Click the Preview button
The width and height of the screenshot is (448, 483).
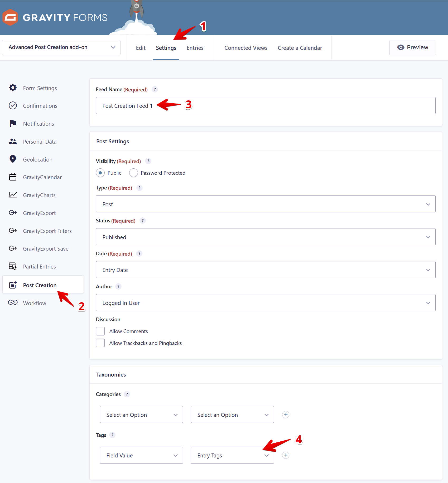(412, 47)
